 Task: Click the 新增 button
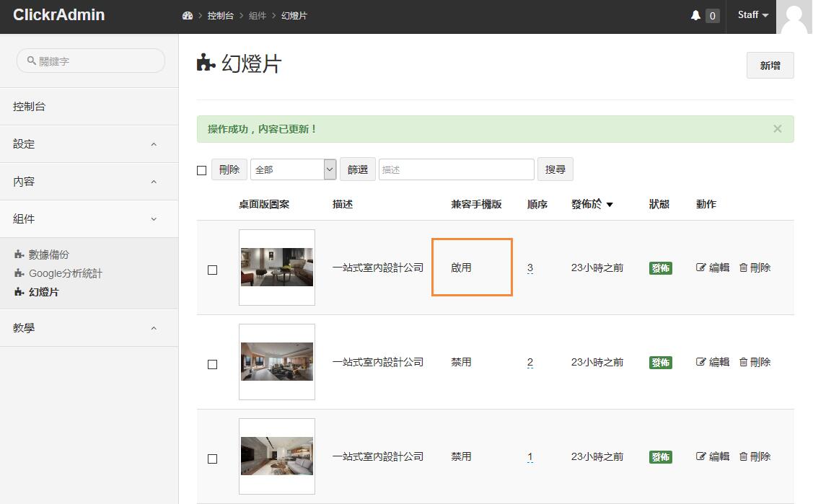pos(770,66)
